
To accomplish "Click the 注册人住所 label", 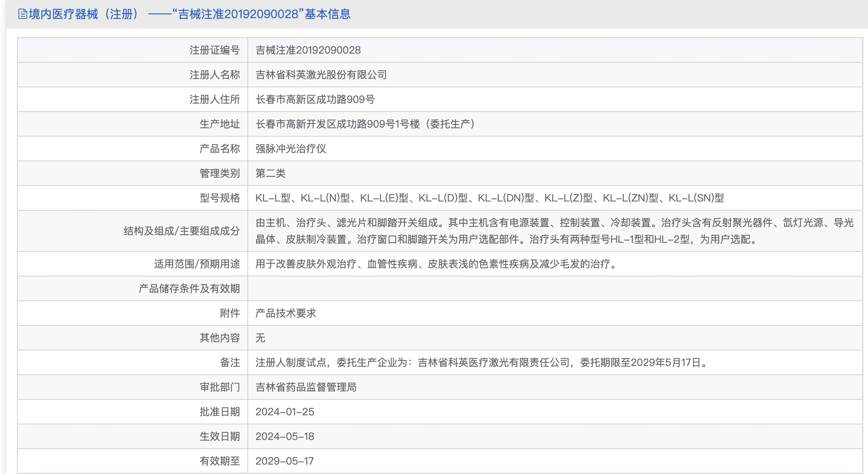I will coord(214,99).
